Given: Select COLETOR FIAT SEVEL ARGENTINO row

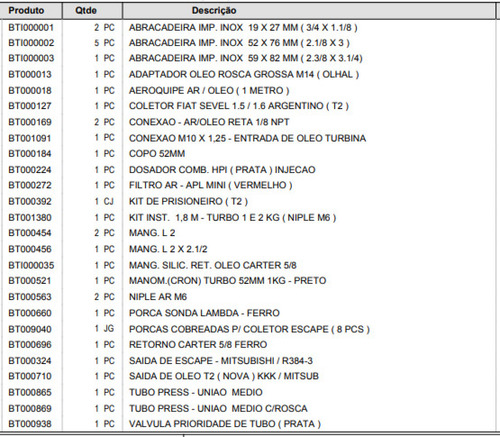Looking at the screenshot, I should click(x=249, y=106).
